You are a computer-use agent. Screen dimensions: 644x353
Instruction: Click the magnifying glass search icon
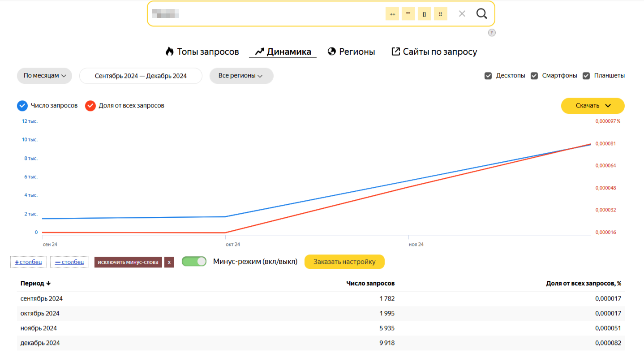tap(481, 14)
